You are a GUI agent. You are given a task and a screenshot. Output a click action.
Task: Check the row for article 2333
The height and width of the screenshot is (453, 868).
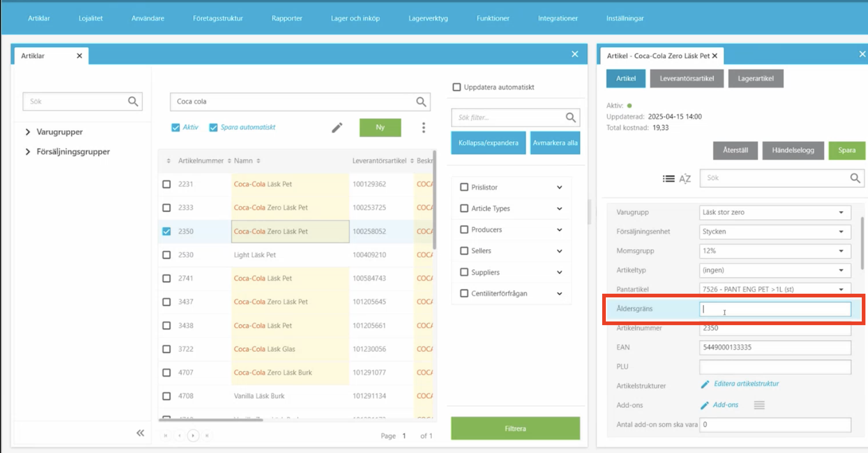[166, 208]
